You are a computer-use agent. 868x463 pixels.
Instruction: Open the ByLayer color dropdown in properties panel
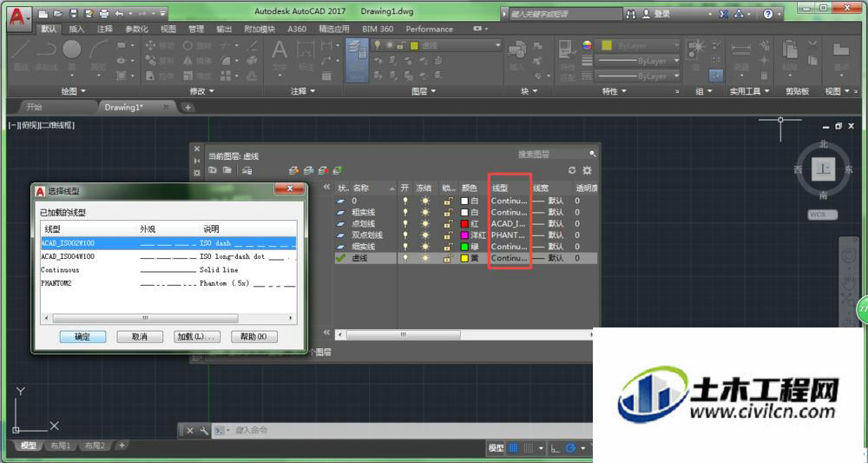(x=676, y=45)
